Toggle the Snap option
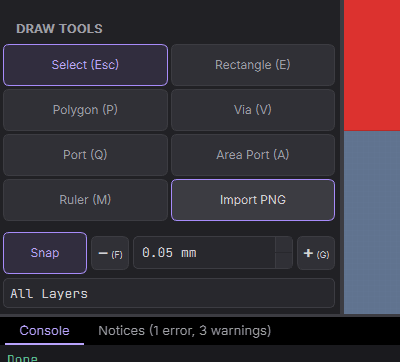Viewport: 400px width, 362px height. click(45, 253)
